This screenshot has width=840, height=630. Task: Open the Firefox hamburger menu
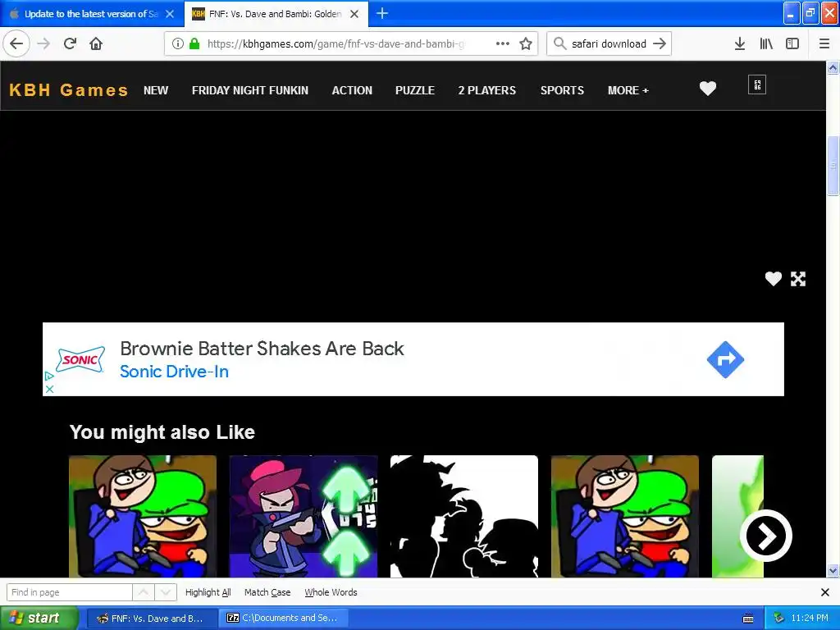tap(824, 43)
